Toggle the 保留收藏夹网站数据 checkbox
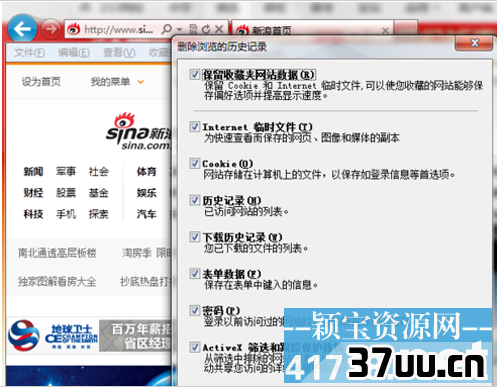Screen dimensions: 497x388 pyautogui.click(x=195, y=74)
